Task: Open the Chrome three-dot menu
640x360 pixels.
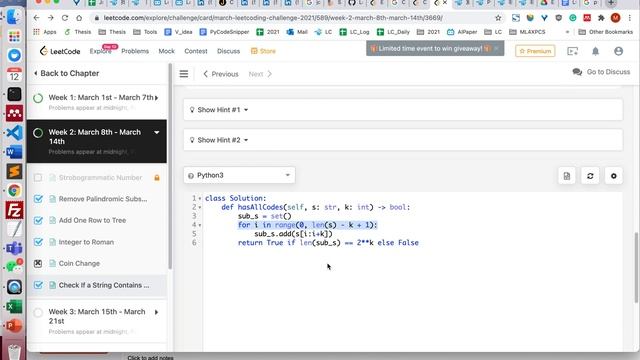Action: [630, 18]
